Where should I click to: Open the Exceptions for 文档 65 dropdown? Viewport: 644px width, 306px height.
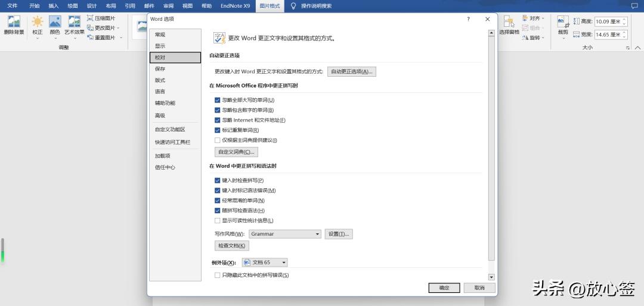pos(265,263)
